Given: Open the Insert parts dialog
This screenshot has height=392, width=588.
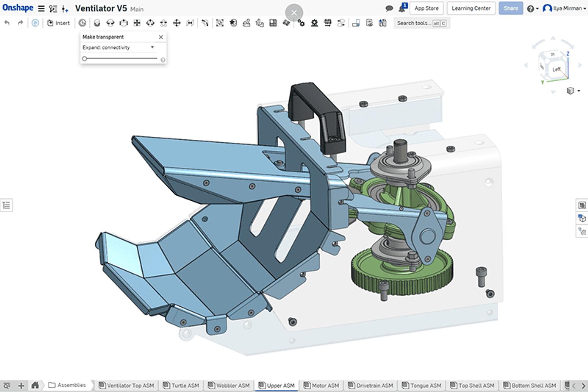Looking at the screenshot, I should pos(59,23).
